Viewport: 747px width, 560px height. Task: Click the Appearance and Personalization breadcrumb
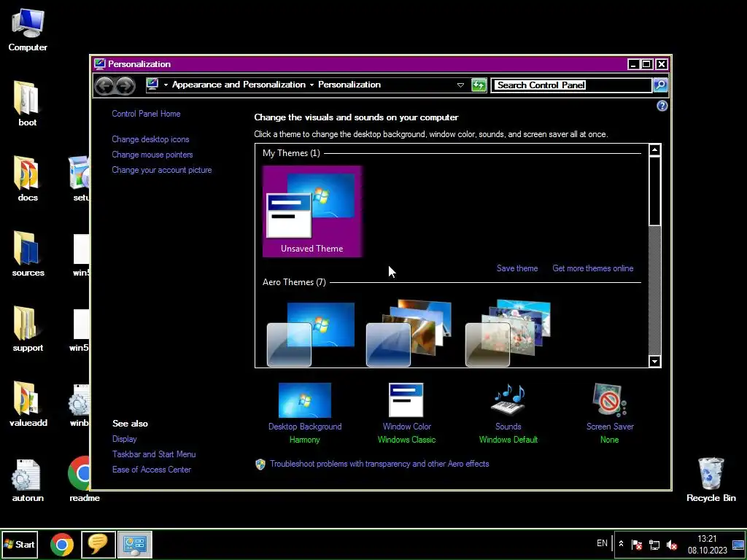click(x=239, y=85)
